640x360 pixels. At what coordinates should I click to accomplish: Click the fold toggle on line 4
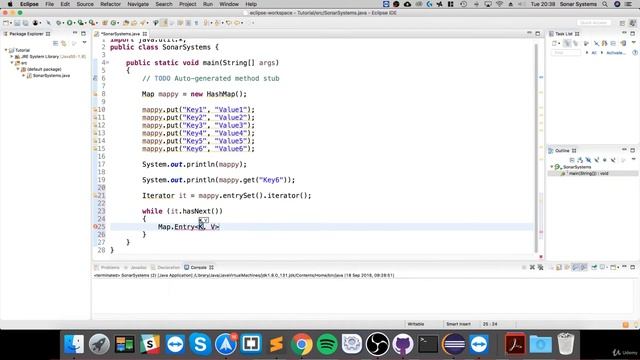click(108, 63)
